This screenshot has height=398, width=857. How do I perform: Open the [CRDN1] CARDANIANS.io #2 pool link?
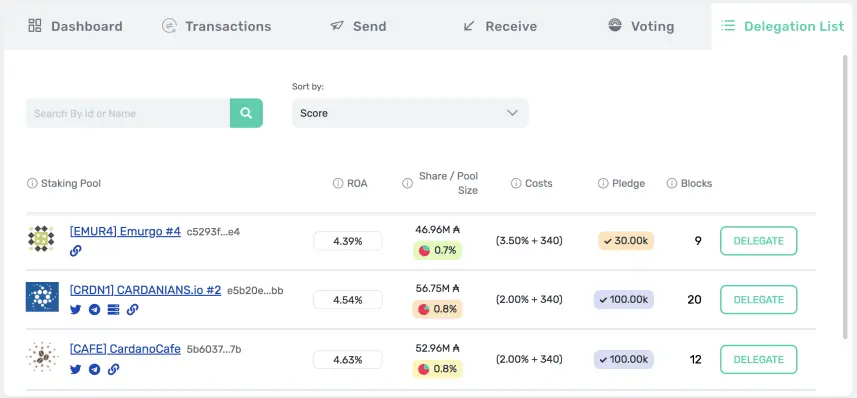pyautogui.click(x=145, y=290)
